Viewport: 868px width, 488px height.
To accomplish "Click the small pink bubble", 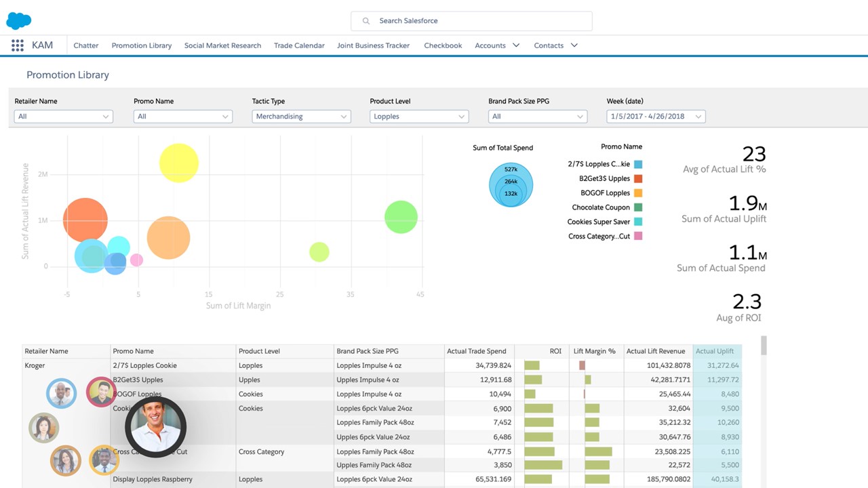I will (x=137, y=260).
